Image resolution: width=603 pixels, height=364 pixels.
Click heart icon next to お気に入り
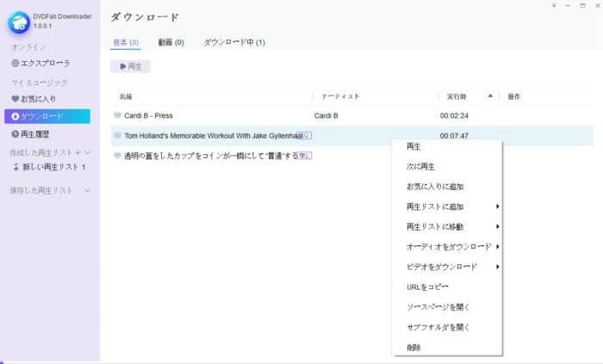(16, 99)
